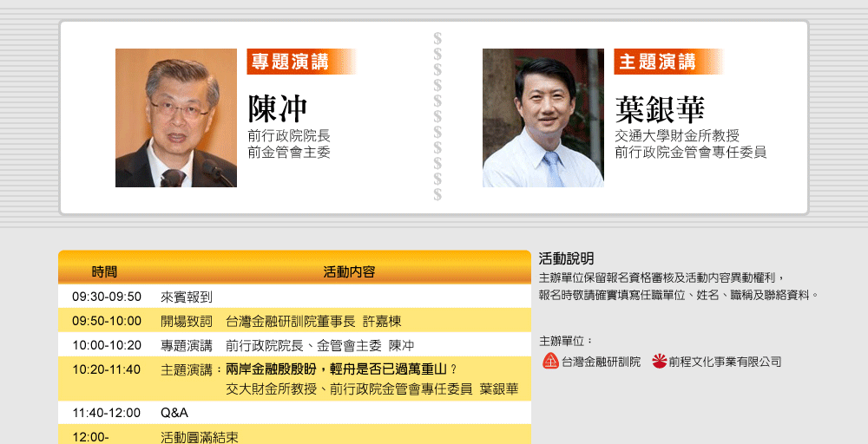
Task: Select the 09:50-10:00 開場致詞 row
Action: tap(294, 321)
